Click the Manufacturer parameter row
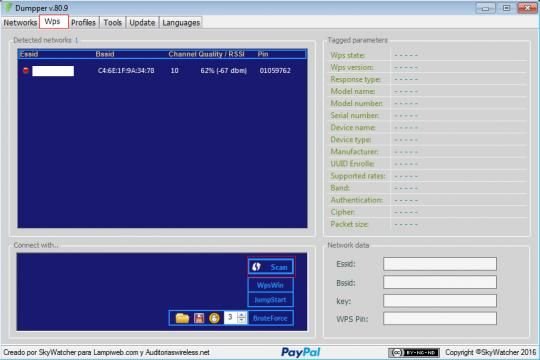 point(428,152)
